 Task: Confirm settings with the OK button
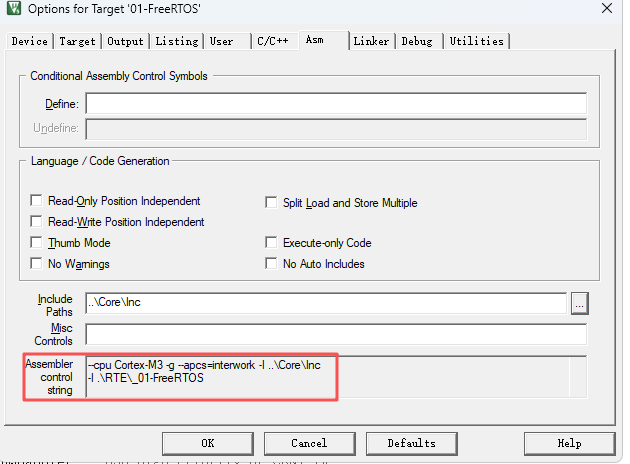(208, 444)
